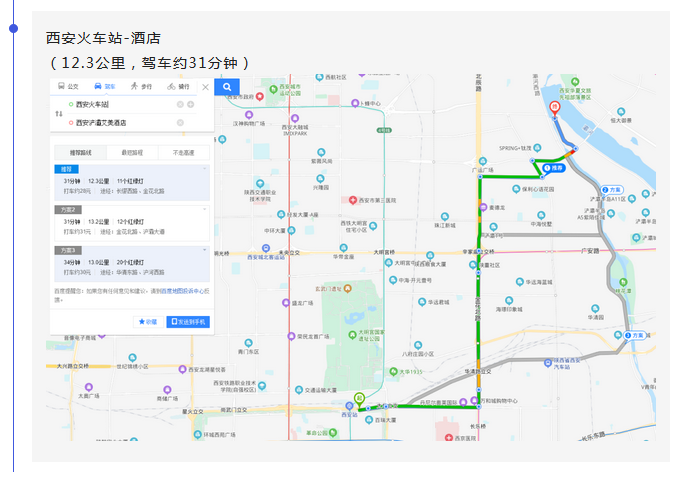Expand the 方案3 route details arrow
680x478 pixels.
pyautogui.click(x=205, y=250)
